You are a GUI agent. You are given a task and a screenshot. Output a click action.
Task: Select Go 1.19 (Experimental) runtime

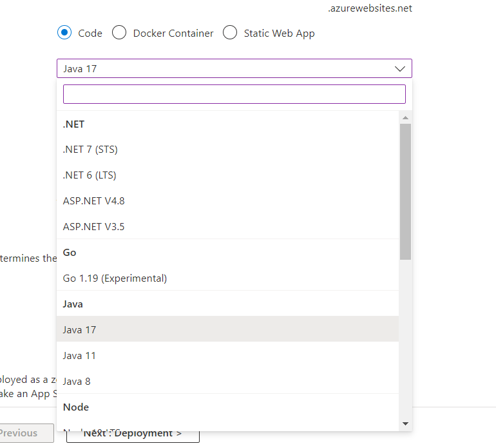(227, 278)
